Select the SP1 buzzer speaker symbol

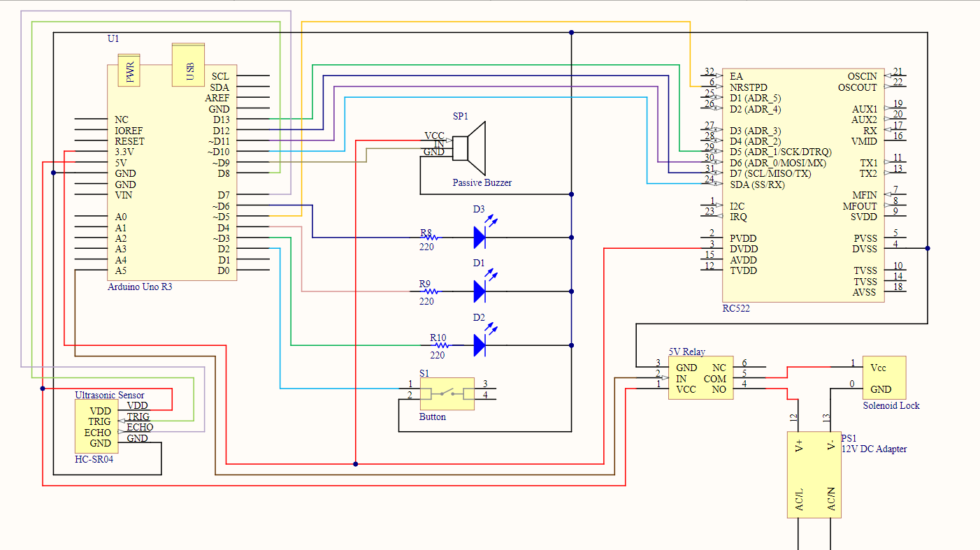coord(469,148)
